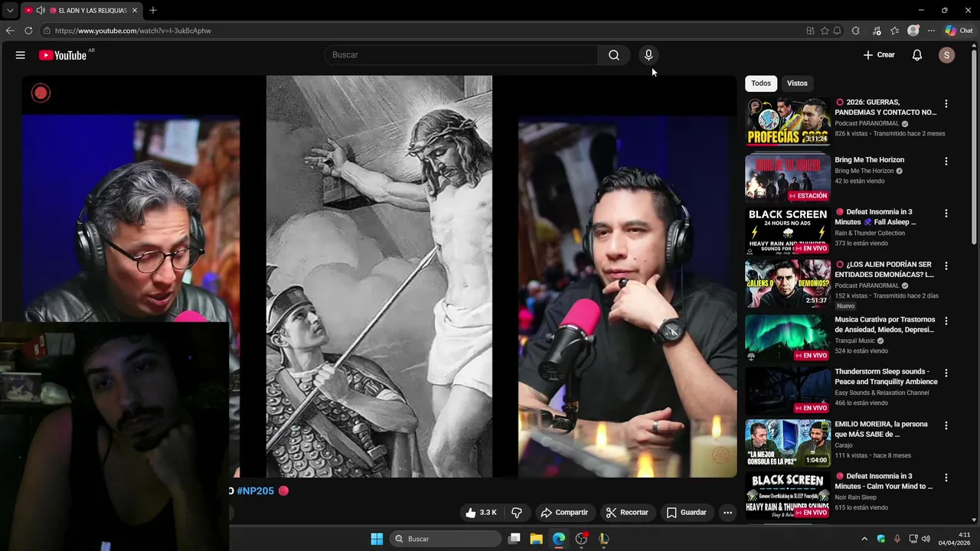Open PROFECÍAS 2026 video thumbnail
The image size is (980, 551).
(788, 122)
